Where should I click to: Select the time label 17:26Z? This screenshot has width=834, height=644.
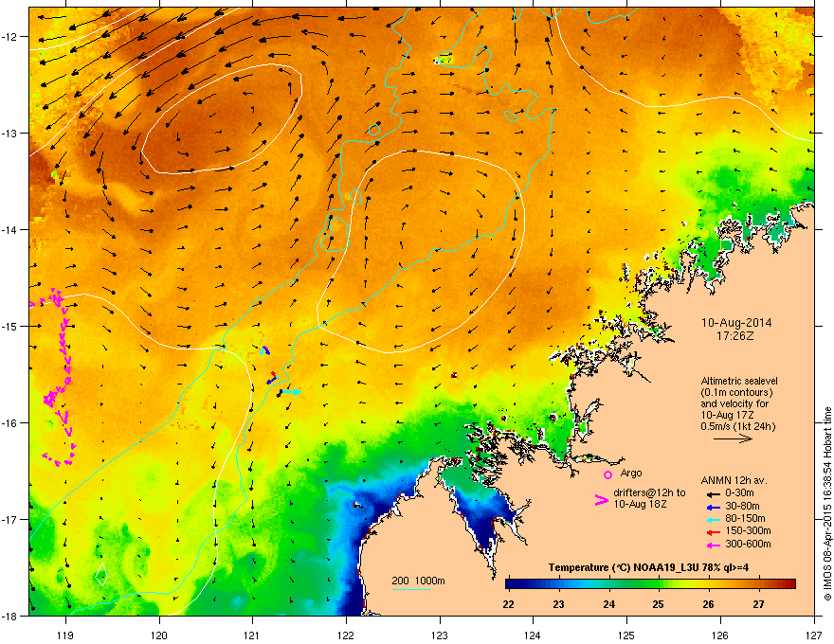pos(735,336)
